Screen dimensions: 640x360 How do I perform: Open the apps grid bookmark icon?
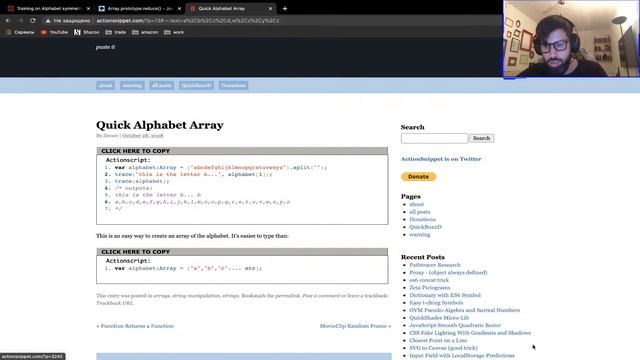coord(8,32)
